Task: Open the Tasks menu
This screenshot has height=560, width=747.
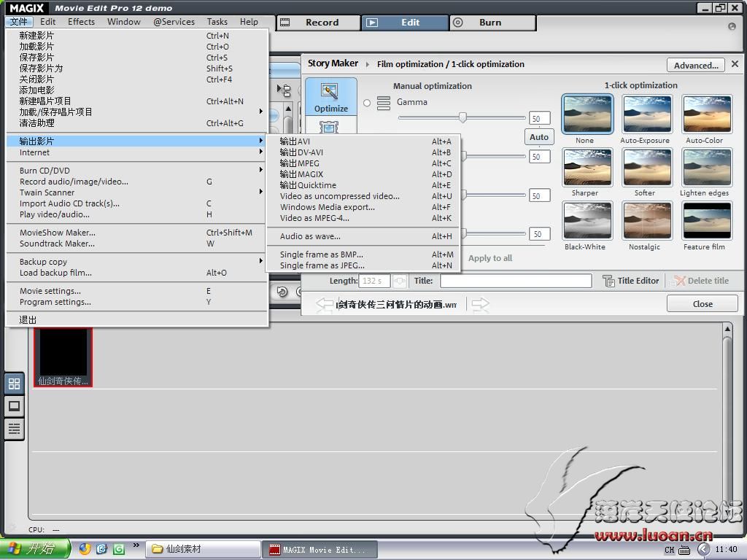Action: click(x=217, y=22)
